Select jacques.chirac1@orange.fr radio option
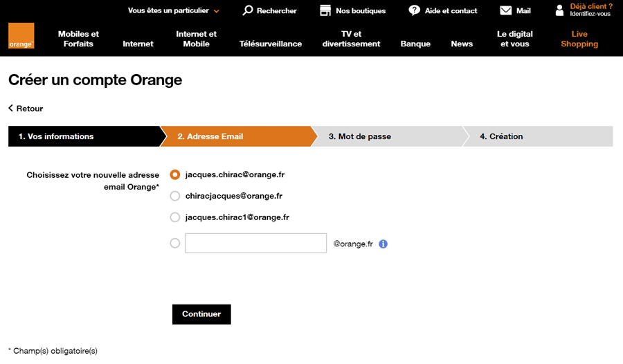Screen dimensions: 623x364 click(x=175, y=217)
